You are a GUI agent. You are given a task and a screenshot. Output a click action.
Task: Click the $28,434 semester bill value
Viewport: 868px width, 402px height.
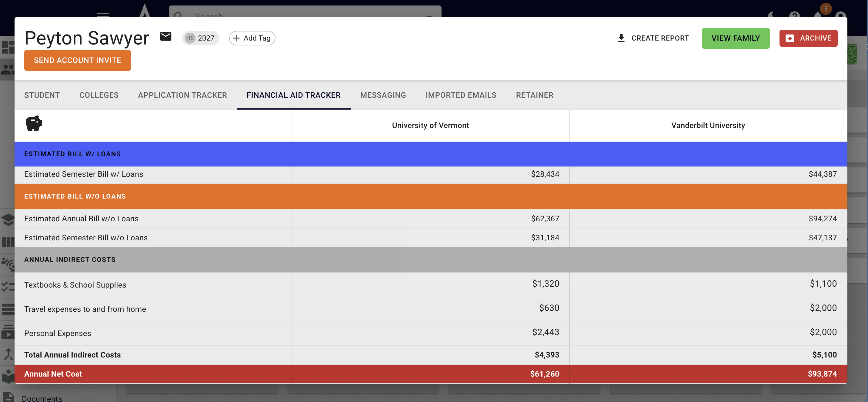[x=545, y=174]
